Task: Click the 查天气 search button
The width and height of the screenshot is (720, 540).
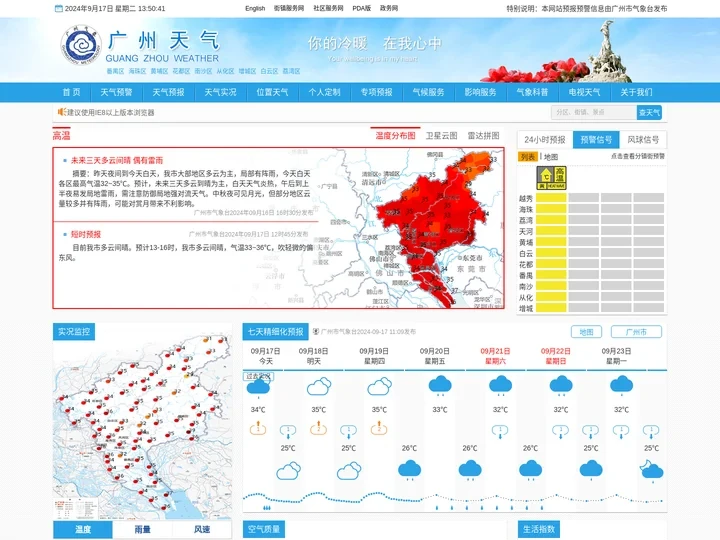Action: (649, 112)
